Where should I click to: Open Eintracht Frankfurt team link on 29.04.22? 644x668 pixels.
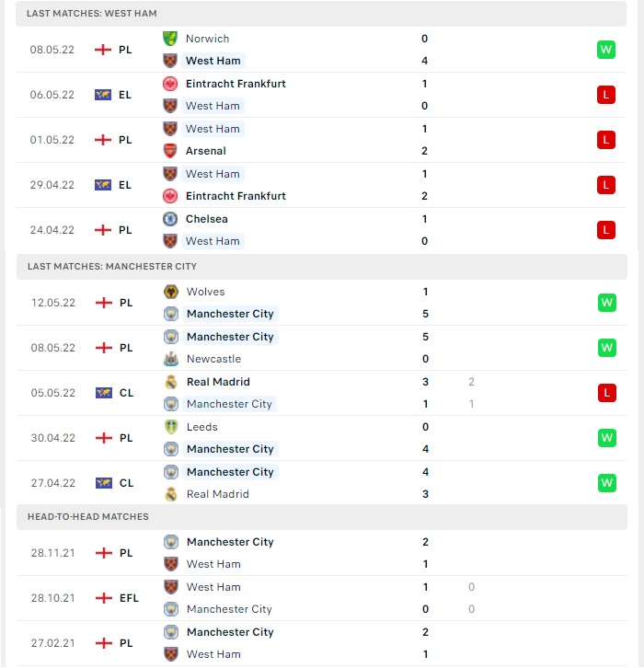[x=236, y=196]
